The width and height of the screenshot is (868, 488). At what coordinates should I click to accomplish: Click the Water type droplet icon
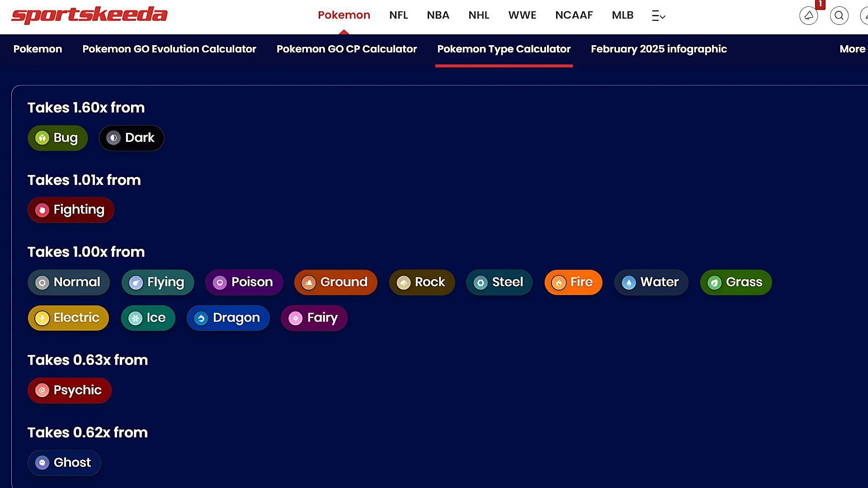(629, 283)
